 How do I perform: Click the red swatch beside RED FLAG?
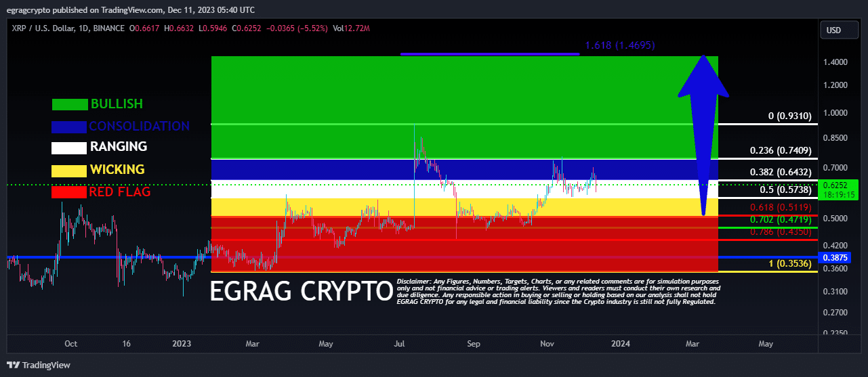click(x=69, y=193)
